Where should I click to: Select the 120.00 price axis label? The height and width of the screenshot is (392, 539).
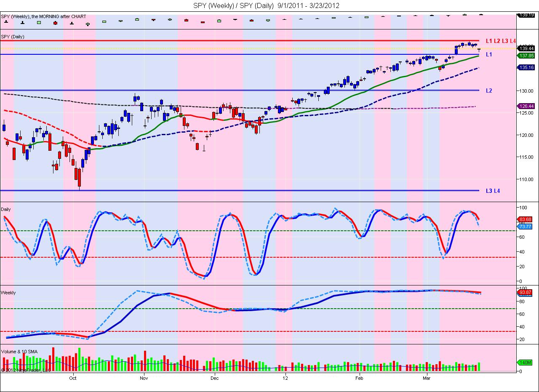tap(527, 135)
